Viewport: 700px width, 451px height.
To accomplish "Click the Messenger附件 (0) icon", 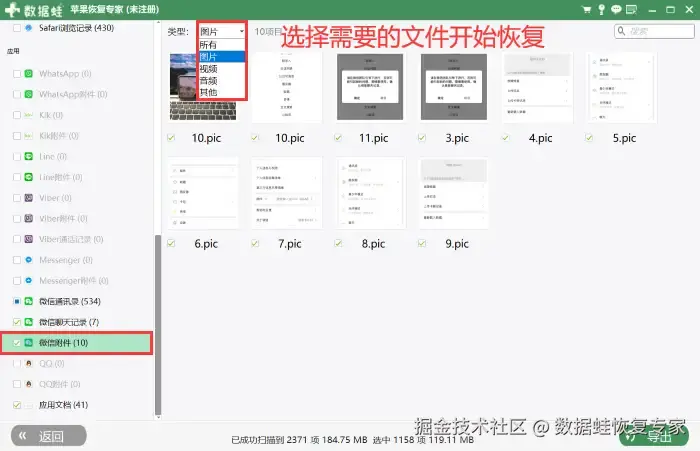I will coord(29,280).
